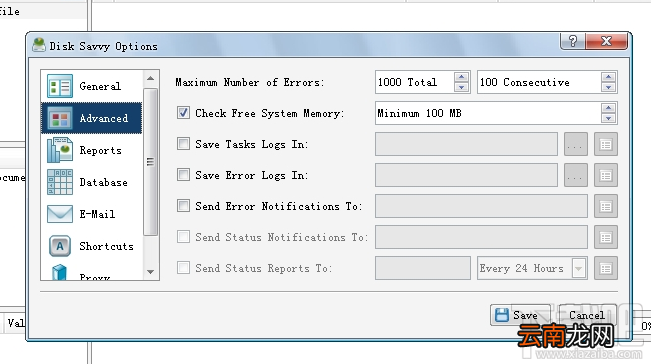Open the Shortcuts options category
Viewport: 651px width, 364px height.
point(91,246)
